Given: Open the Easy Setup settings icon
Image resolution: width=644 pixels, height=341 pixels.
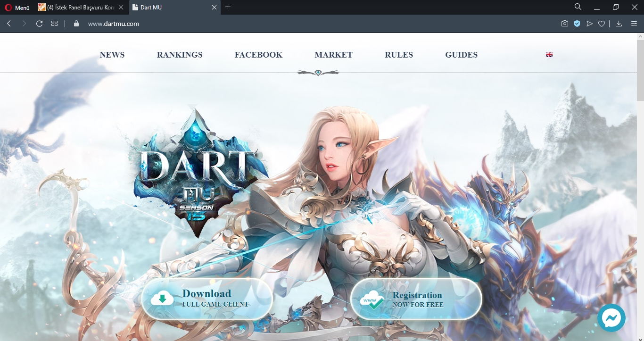Looking at the screenshot, I should coord(634,24).
